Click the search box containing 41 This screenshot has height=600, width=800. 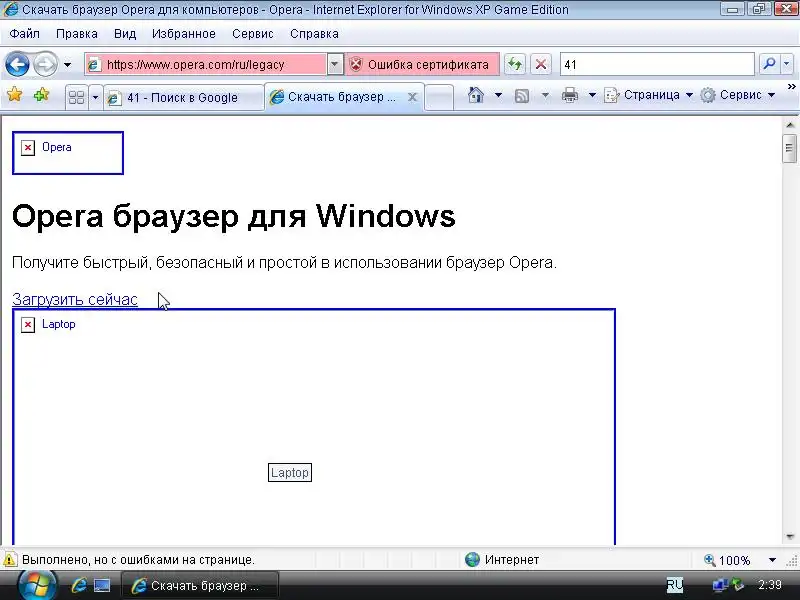[657, 65]
